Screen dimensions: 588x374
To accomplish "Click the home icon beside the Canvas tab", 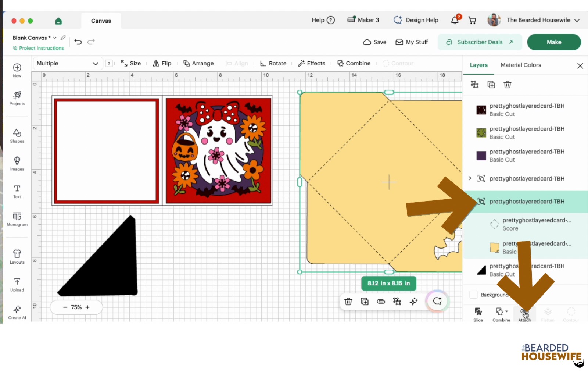I will [x=58, y=21].
